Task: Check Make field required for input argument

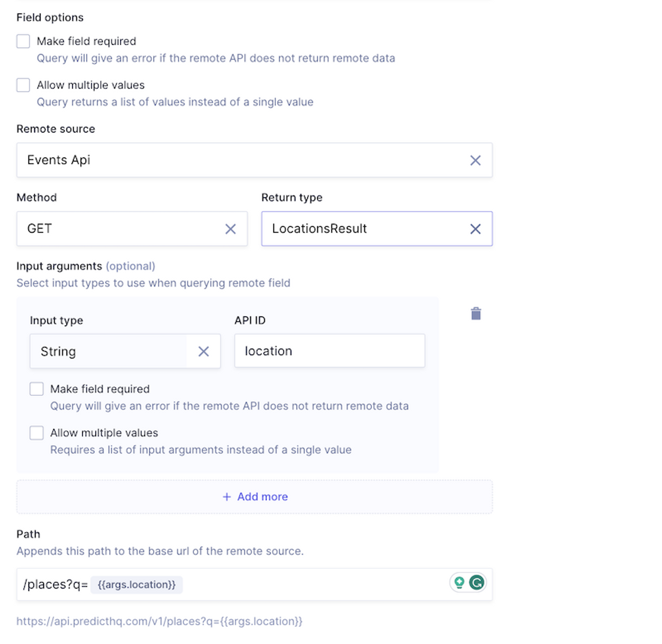Action: (37, 389)
